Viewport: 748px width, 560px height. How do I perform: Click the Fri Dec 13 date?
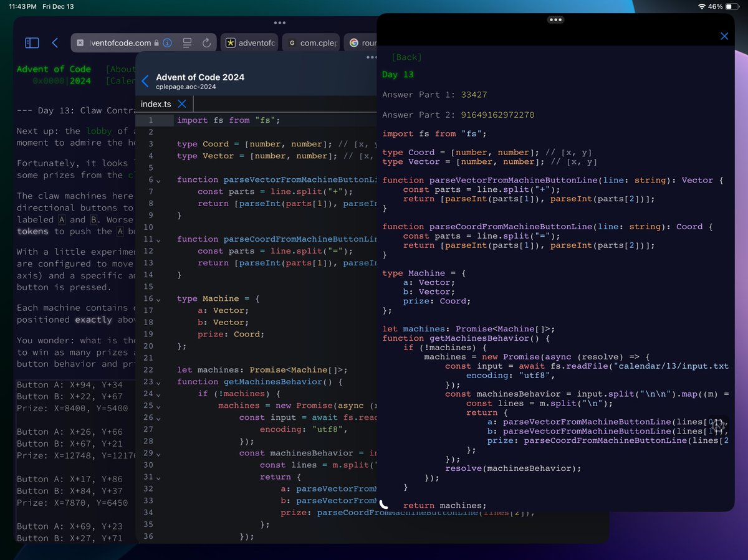(x=58, y=6)
